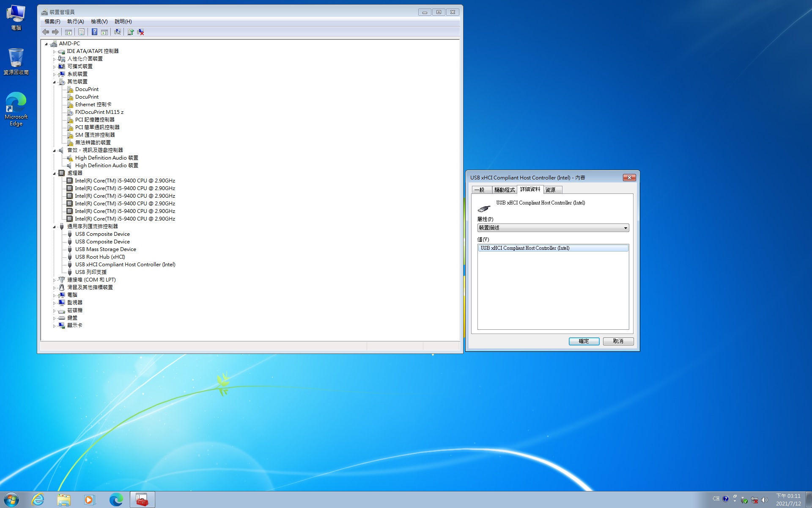The height and width of the screenshot is (508, 812).
Task: Click the uninstall device toolbar icon
Action: [x=141, y=32]
